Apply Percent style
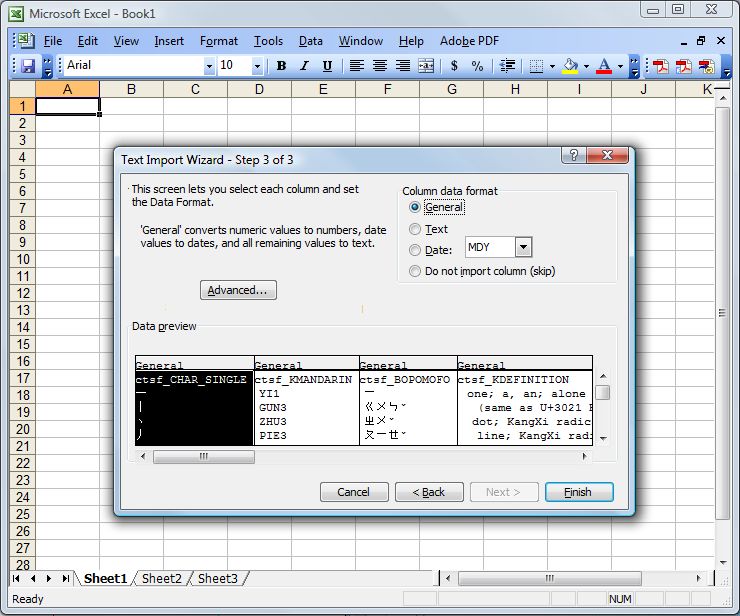 [x=477, y=66]
